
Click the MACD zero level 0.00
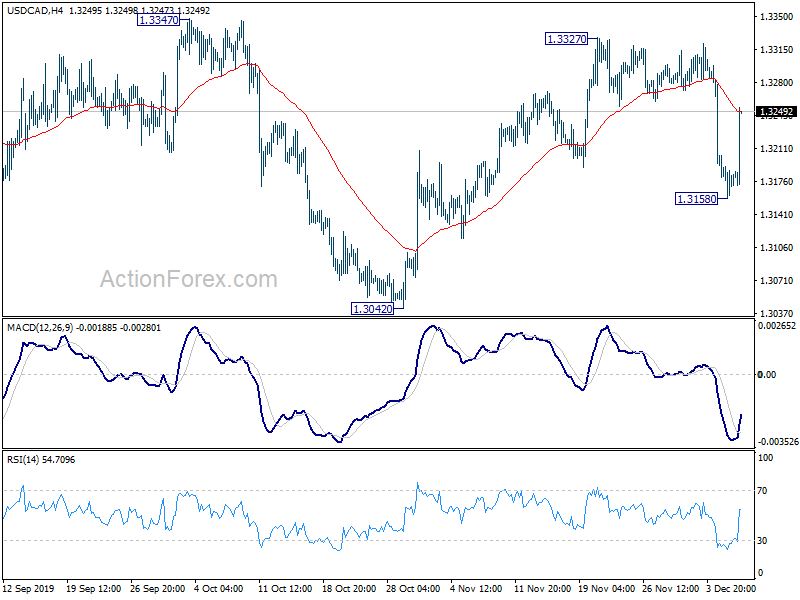click(767, 374)
